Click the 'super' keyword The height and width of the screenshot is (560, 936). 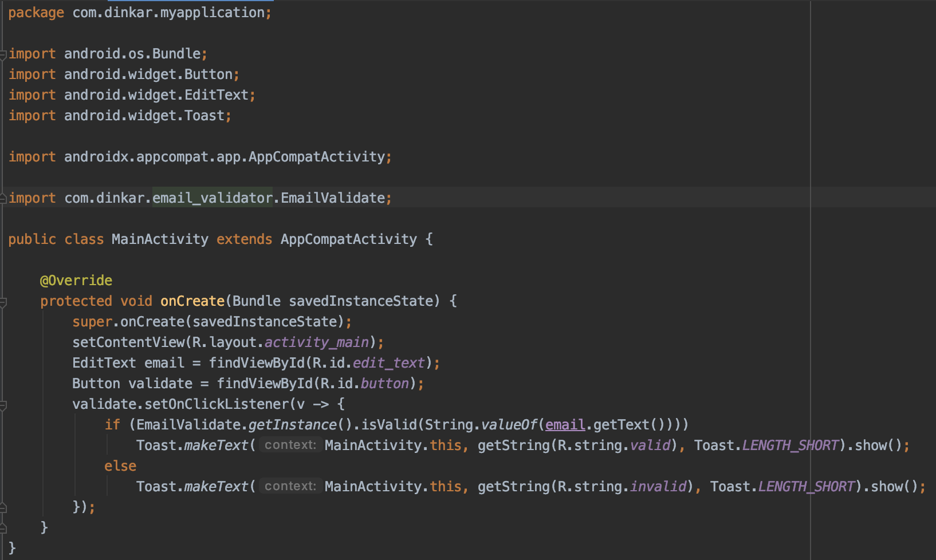click(92, 322)
